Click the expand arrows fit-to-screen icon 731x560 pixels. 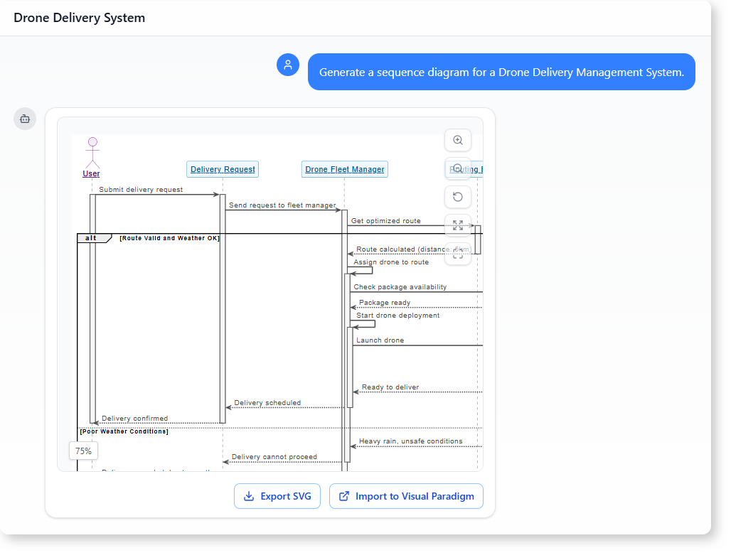[458, 225]
